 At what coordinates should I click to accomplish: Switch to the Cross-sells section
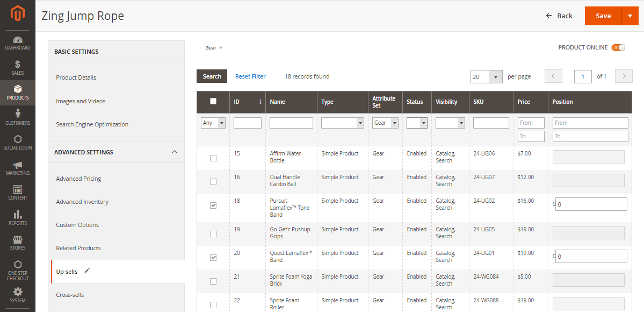point(71,294)
